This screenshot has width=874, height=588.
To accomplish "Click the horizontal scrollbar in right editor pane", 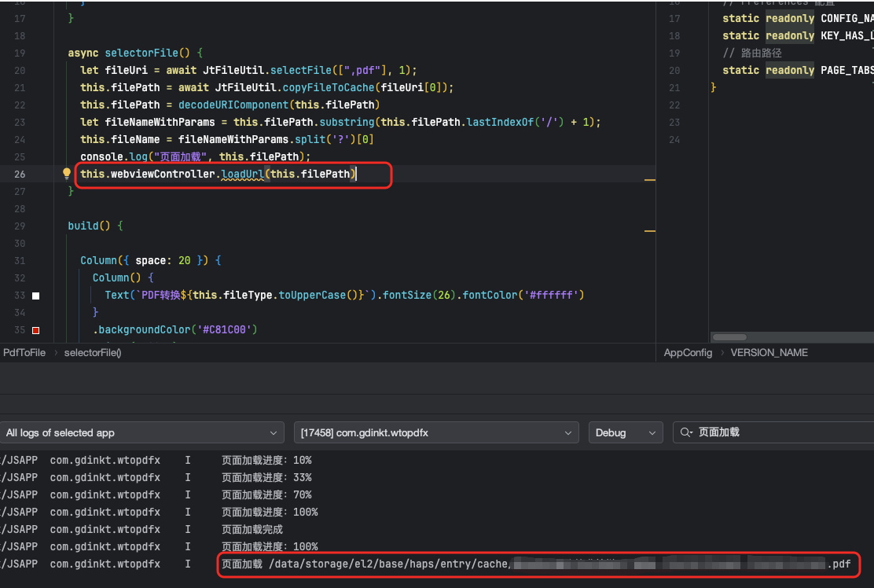I will click(729, 337).
